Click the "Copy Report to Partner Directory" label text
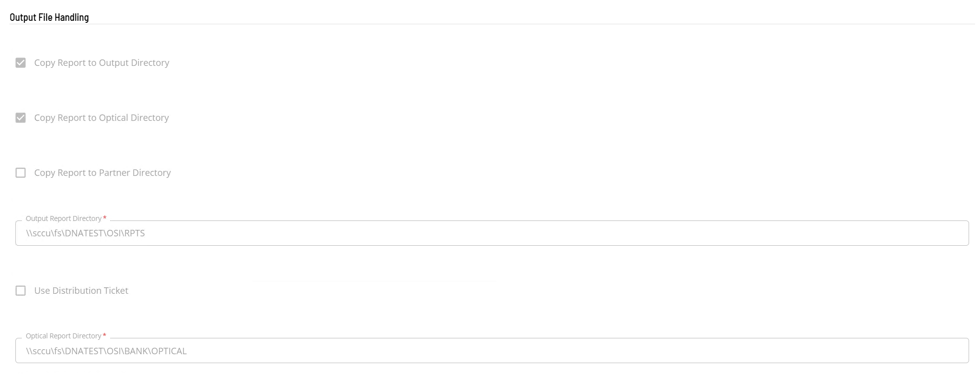This screenshot has height=378, width=980. 102,173
